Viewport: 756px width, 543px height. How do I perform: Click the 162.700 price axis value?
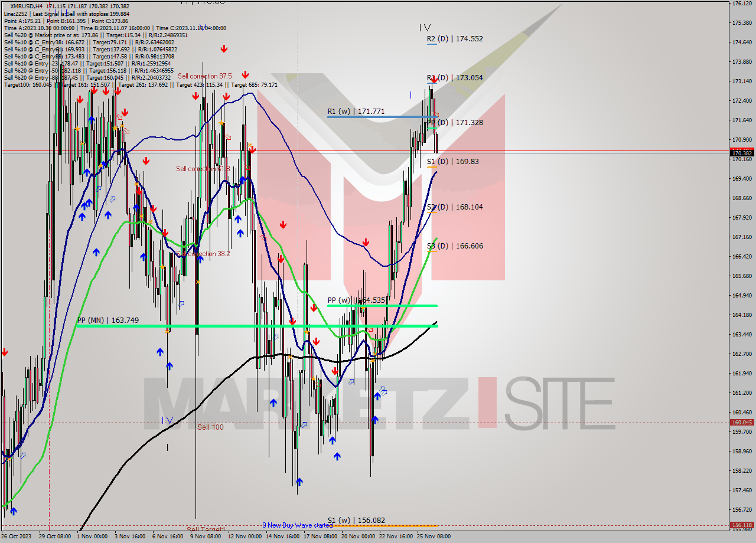pos(741,354)
